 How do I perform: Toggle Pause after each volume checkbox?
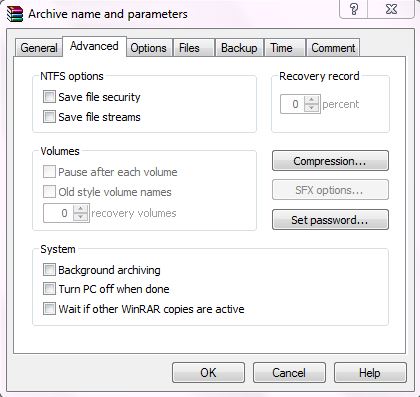(49, 172)
